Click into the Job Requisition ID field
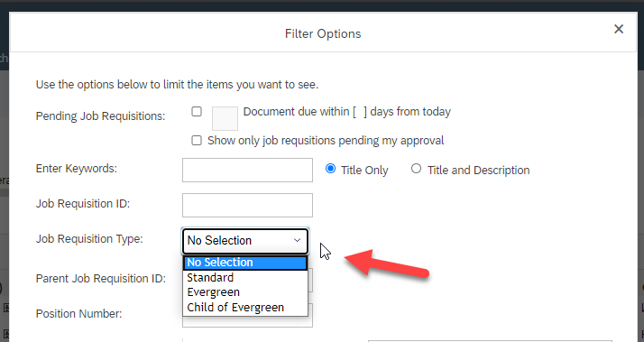Screen dimensions: 644x342 pyautogui.click(x=247, y=205)
